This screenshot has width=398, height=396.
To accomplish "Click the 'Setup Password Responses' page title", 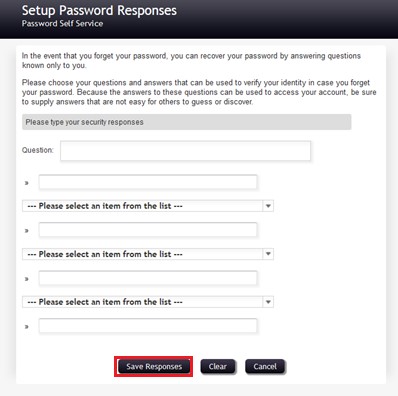I will pyautogui.click(x=99, y=11).
